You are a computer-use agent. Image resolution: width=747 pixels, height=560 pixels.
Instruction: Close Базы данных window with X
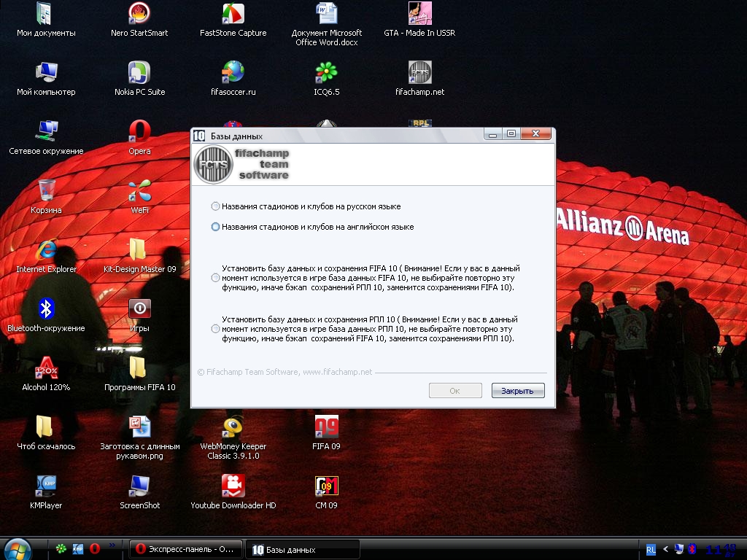click(535, 134)
